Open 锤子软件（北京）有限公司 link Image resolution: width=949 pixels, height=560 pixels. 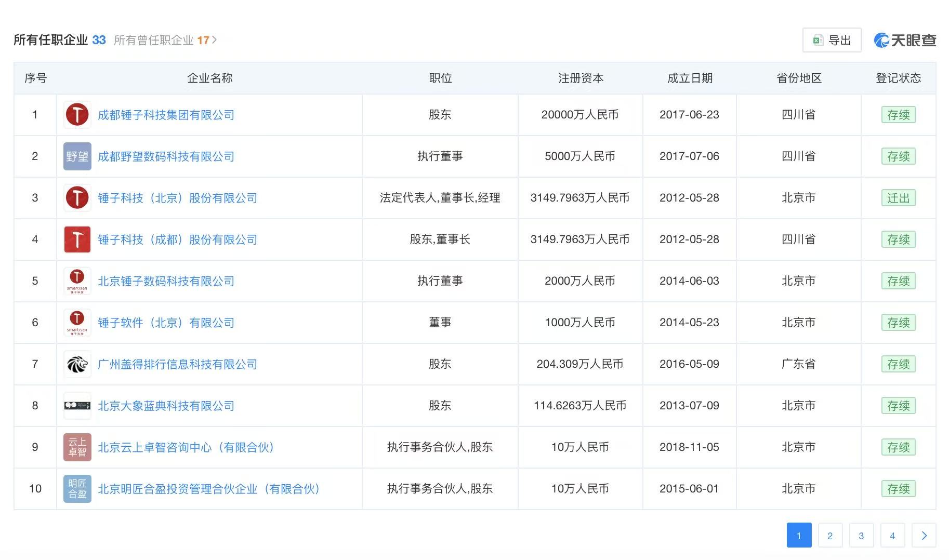[x=166, y=323]
